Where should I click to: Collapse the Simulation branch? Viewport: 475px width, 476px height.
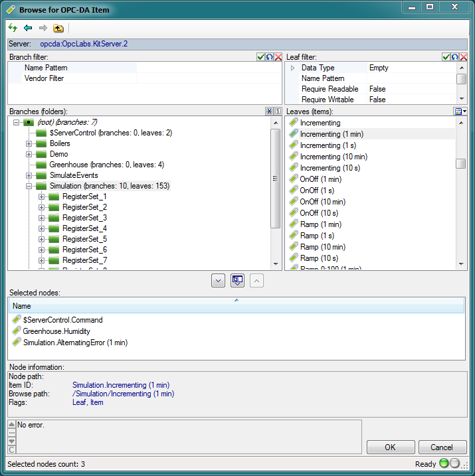(29, 187)
